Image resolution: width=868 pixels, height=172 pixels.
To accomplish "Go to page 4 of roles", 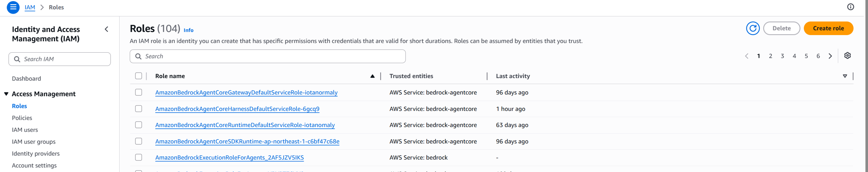I will (794, 56).
